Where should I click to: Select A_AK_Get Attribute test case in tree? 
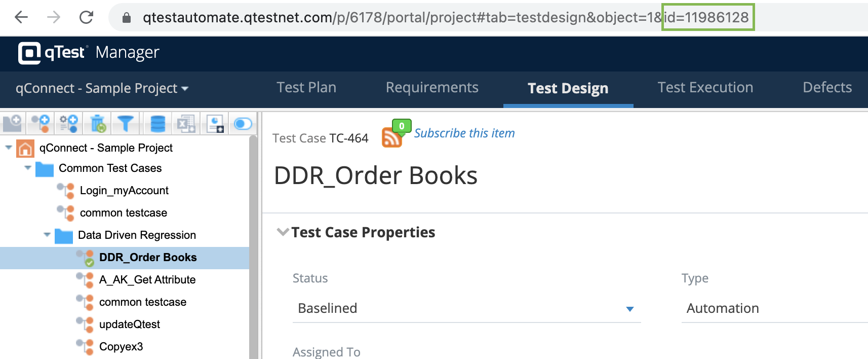click(x=147, y=279)
